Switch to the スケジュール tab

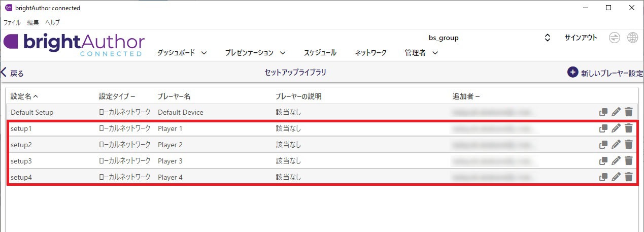point(320,53)
